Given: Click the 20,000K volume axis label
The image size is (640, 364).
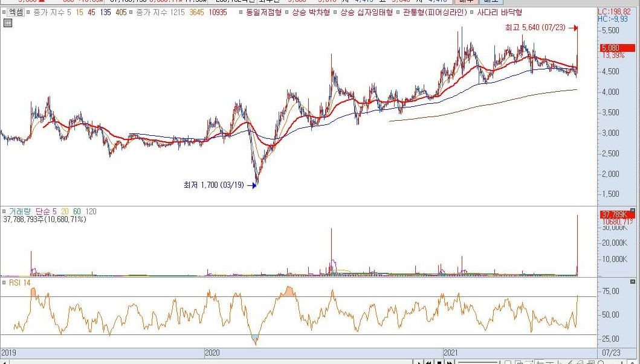Looking at the screenshot, I should click(615, 243).
